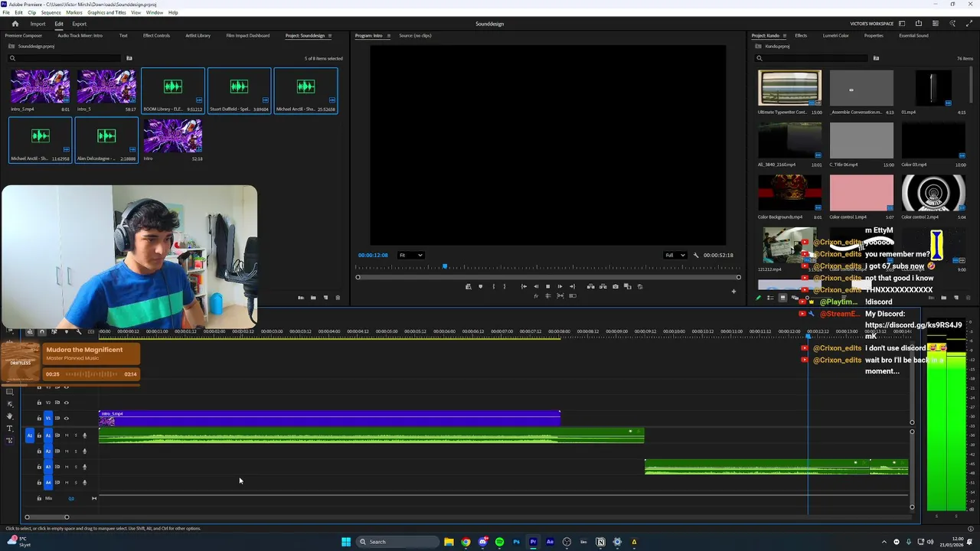The height and width of the screenshot is (551, 980).
Task: Switch to the Essential Sound tab
Action: click(x=913, y=35)
